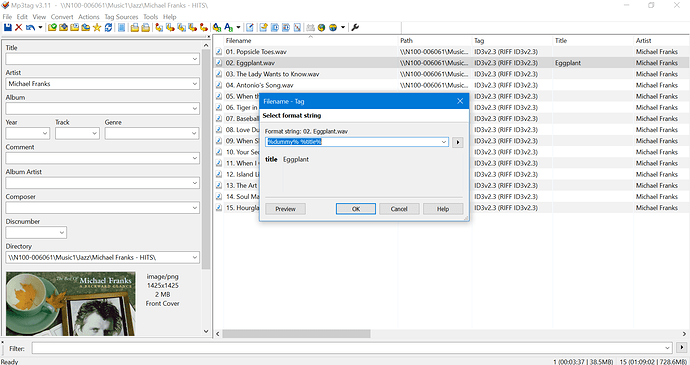The height and width of the screenshot is (365, 690).
Task: Click the yellow star Favorites icon
Action: (97, 27)
